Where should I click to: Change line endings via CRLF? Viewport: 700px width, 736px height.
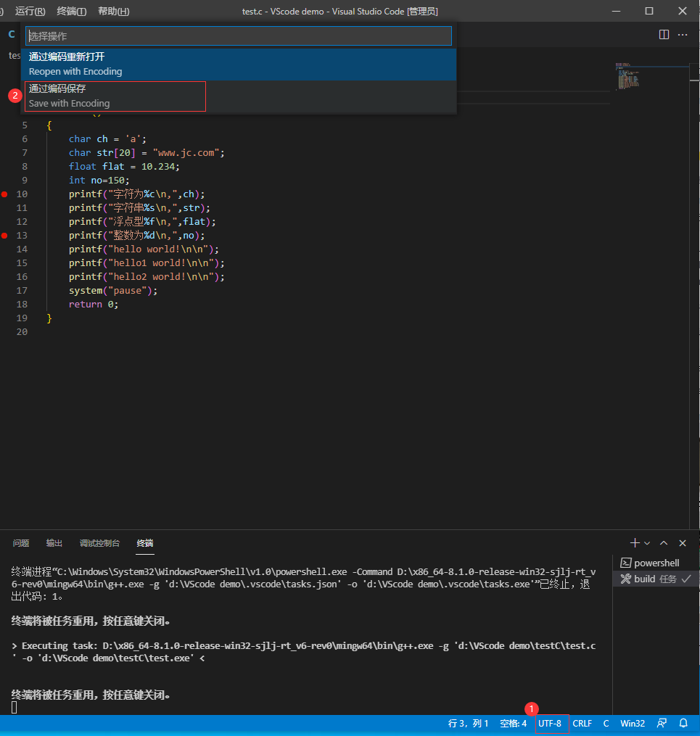click(x=582, y=724)
